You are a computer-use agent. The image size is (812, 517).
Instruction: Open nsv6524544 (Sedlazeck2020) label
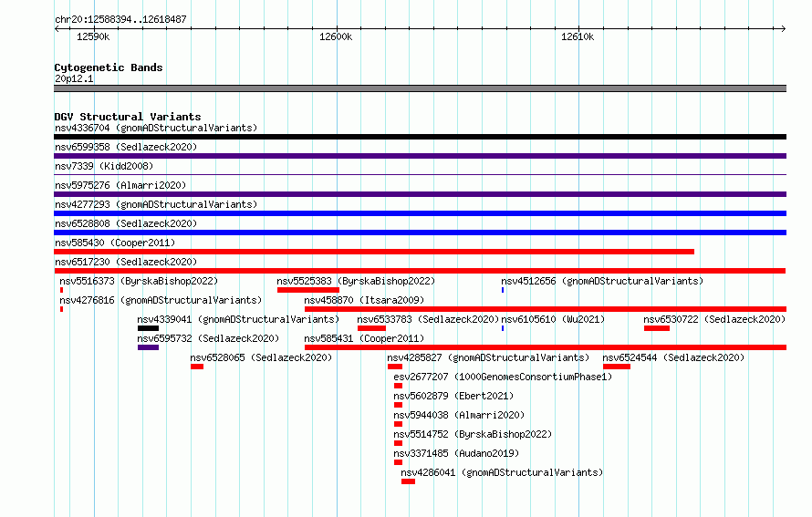(x=673, y=357)
